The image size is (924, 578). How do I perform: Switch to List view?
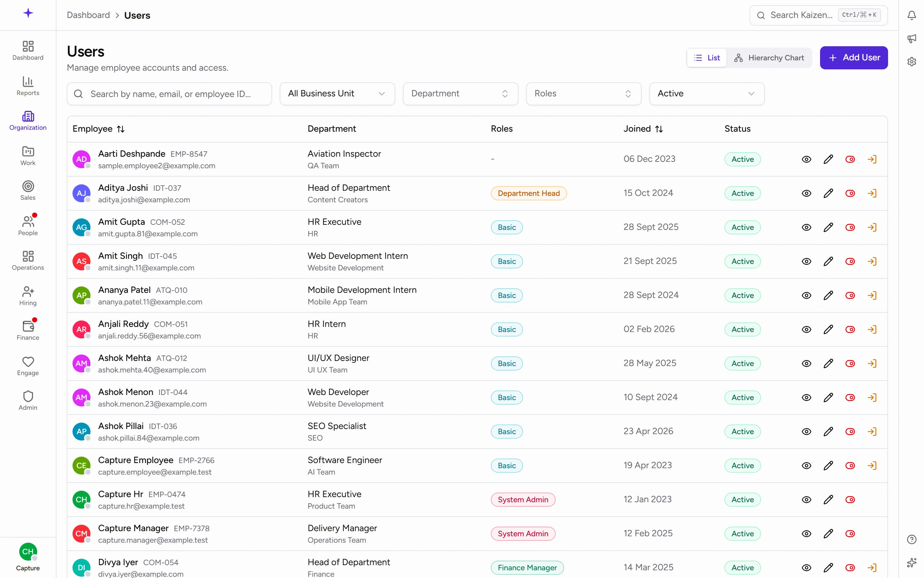click(707, 58)
